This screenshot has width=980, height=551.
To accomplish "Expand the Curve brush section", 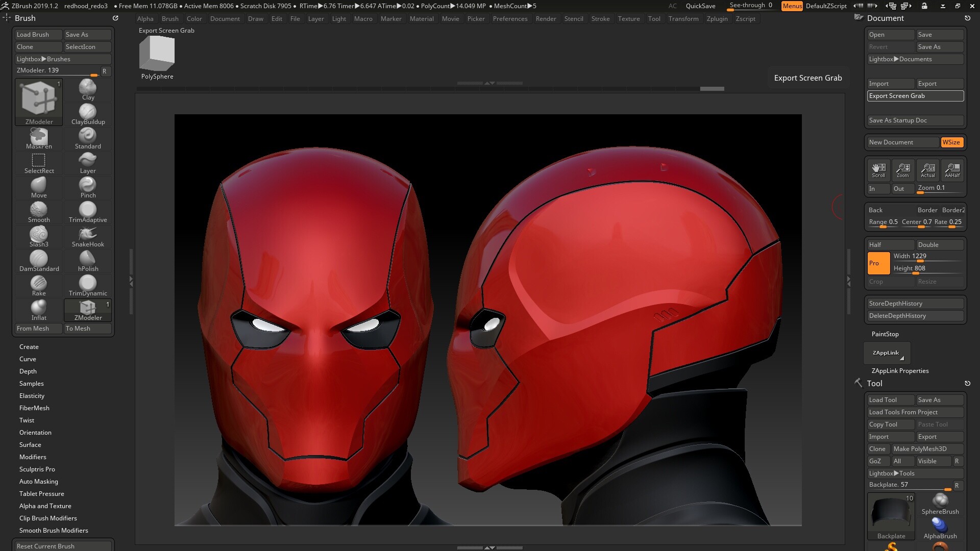I will (x=28, y=359).
